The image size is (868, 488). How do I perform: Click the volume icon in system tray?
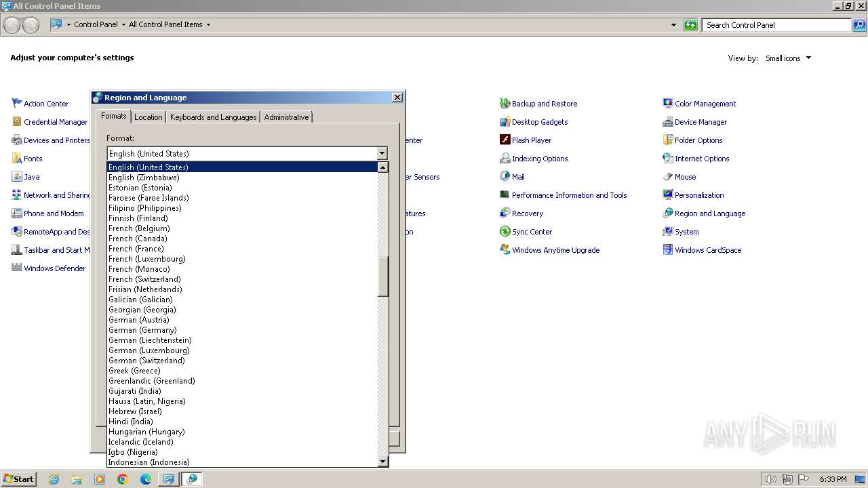coord(770,479)
